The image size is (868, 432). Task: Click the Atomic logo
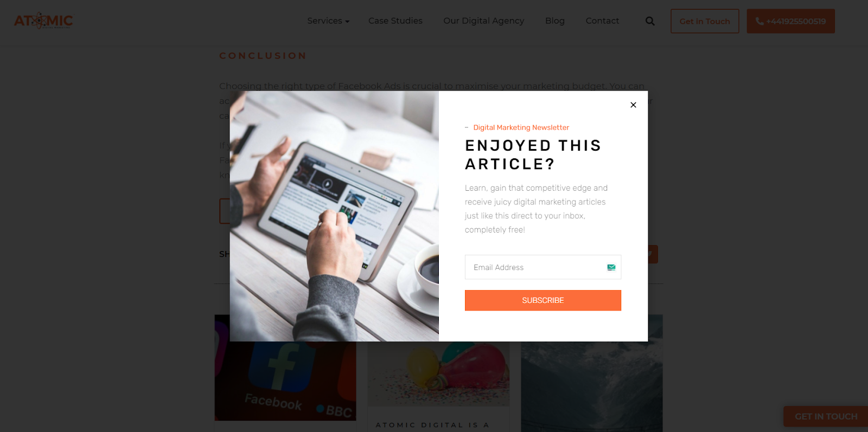click(43, 21)
